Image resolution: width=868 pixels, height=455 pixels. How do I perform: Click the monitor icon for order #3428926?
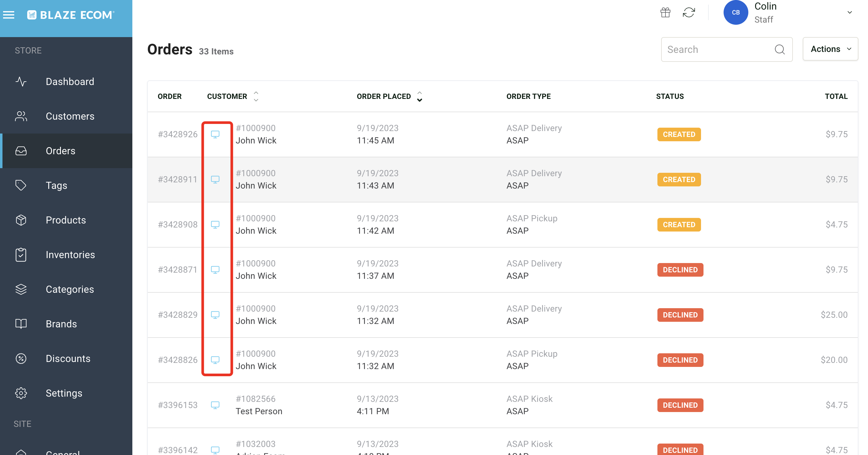216,134
